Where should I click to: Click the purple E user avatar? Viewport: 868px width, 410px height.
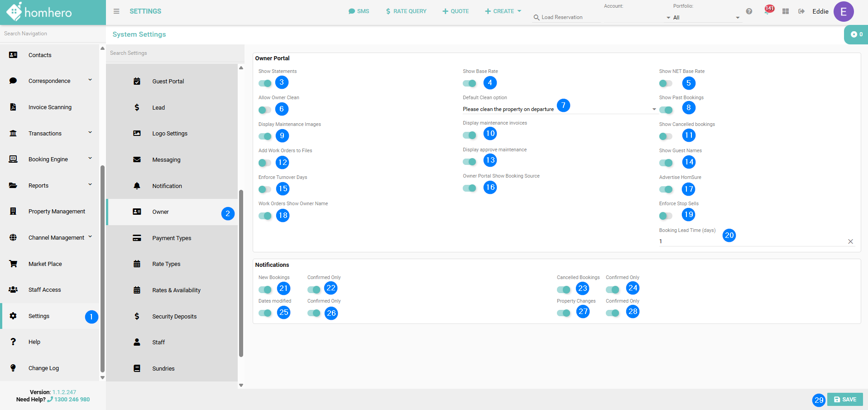(x=843, y=12)
